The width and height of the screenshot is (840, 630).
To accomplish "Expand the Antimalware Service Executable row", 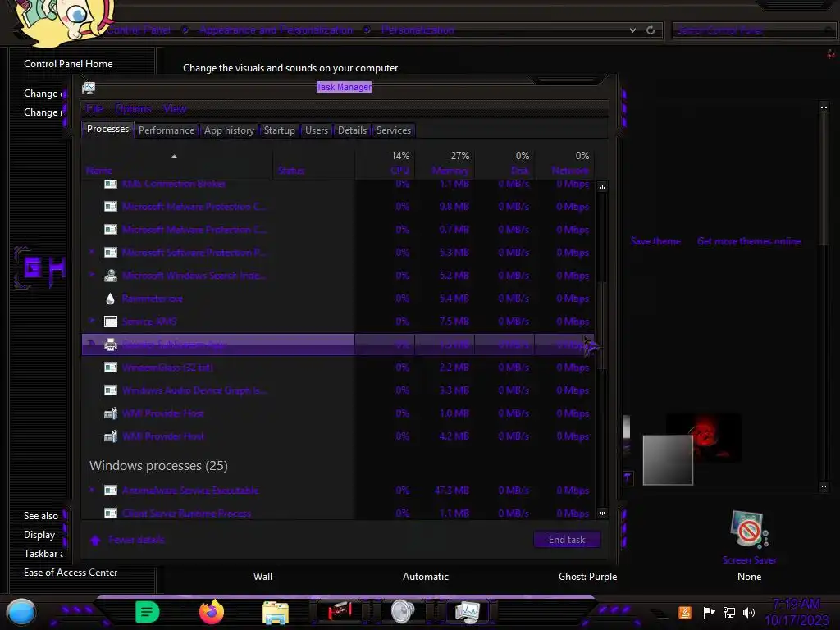I will click(92, 490).
